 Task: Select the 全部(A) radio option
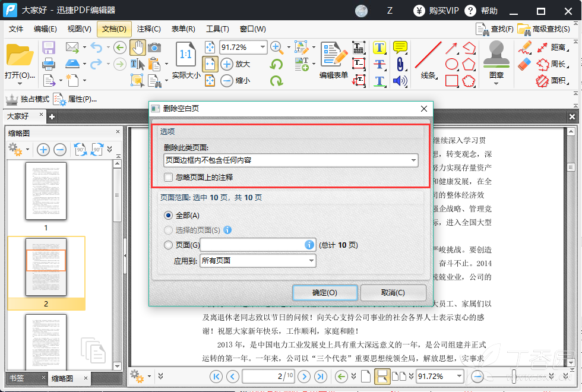(169, 215)
